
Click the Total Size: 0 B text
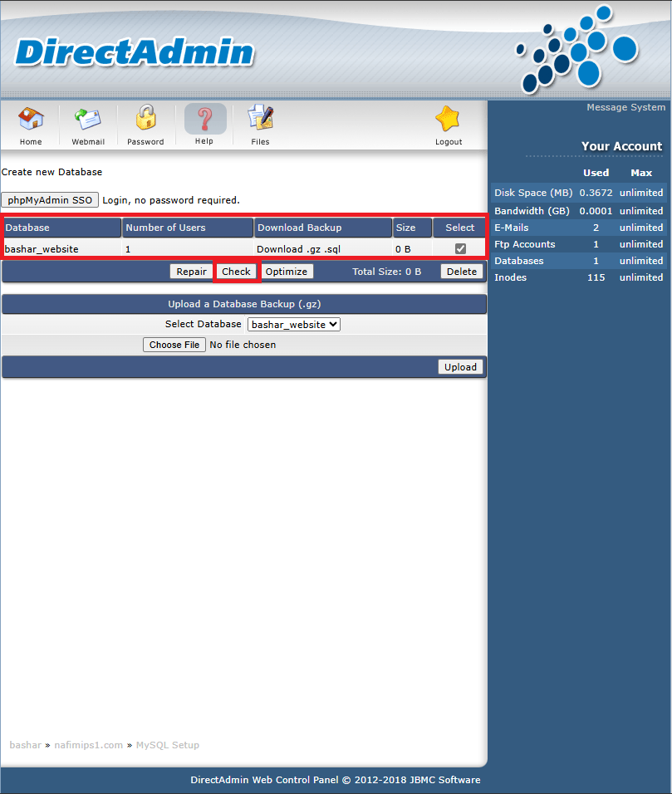click(387, 272)
